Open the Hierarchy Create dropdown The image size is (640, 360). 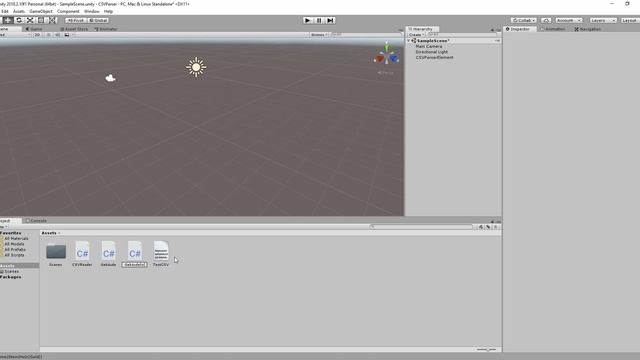tap(416, 35)
